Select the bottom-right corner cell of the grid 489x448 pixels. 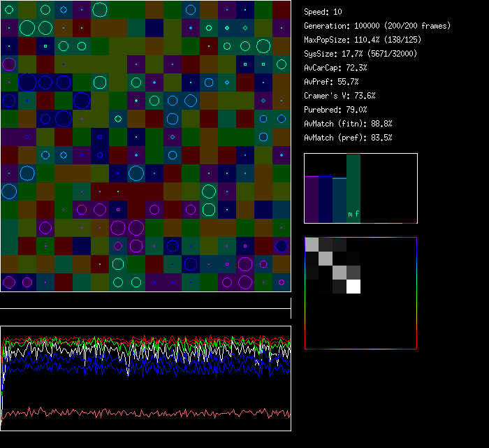pos(282,282)
